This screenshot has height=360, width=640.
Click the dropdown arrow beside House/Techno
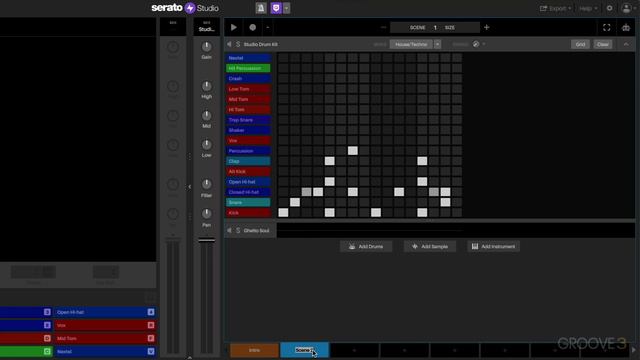[437, 44]
